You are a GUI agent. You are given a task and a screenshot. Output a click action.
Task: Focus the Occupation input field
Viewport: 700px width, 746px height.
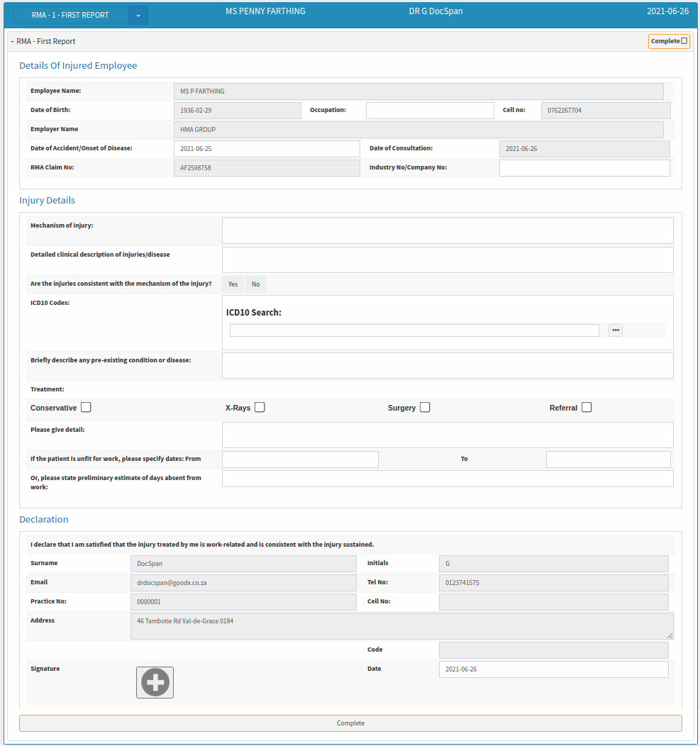click(430, 111)
